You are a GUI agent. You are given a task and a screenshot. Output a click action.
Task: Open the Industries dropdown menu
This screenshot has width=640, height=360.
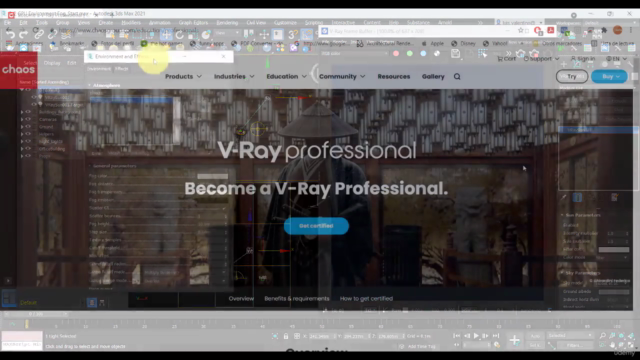click(234, 76)
